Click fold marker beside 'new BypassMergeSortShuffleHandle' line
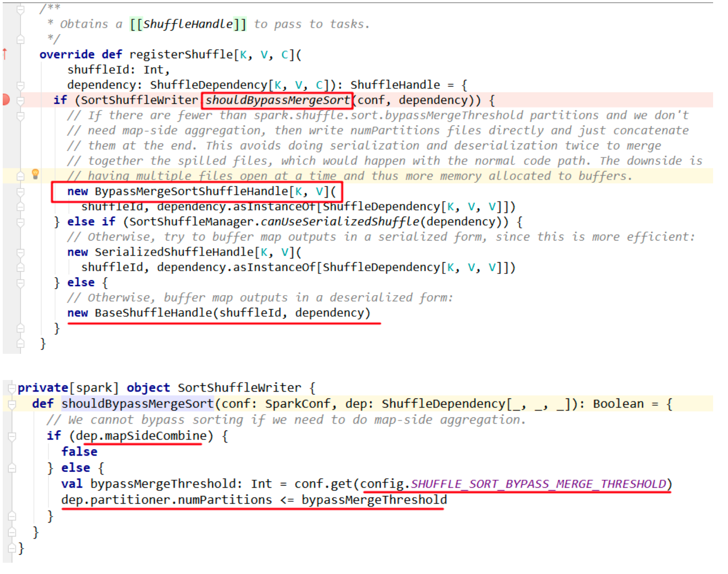The height and width of the screenshot is (574, 728). (x=20, y=192)
